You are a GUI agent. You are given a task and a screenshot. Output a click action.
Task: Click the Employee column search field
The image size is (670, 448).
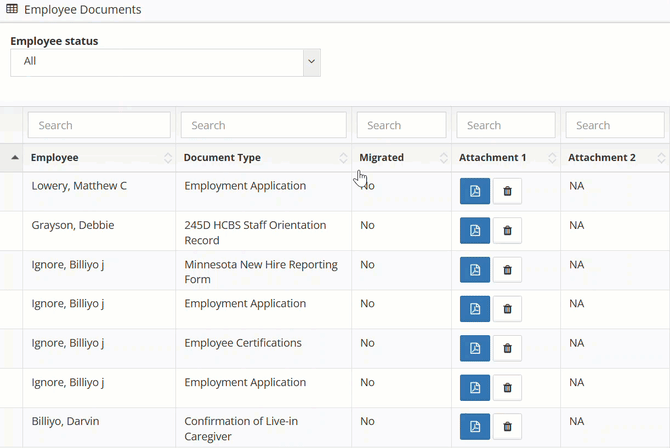99,125
